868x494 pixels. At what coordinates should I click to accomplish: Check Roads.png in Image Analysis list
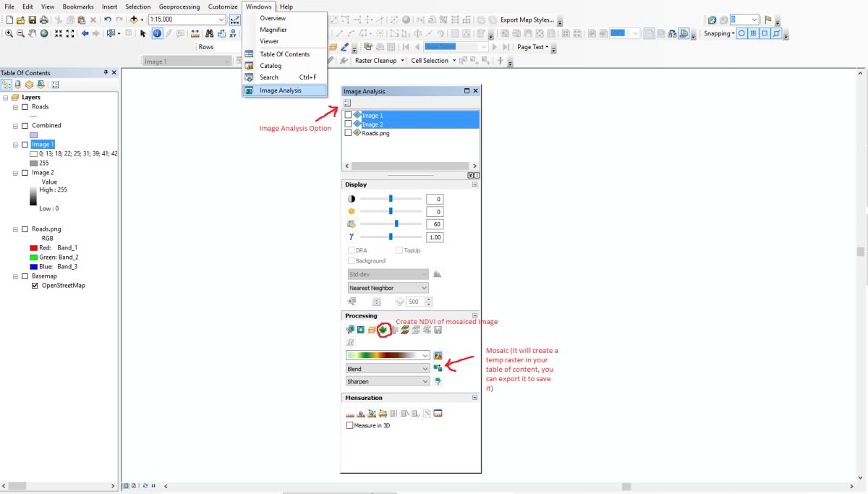pos(349,133)
